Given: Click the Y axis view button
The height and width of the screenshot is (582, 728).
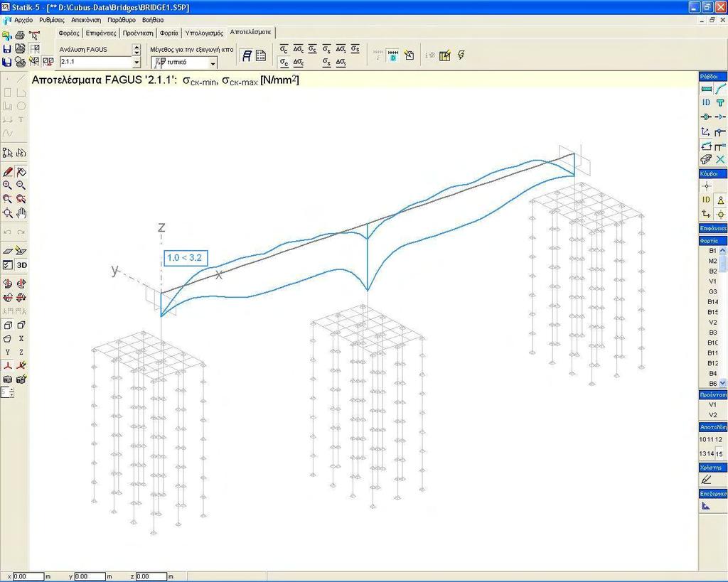Looking at the screenshot, I should [7, 352].
